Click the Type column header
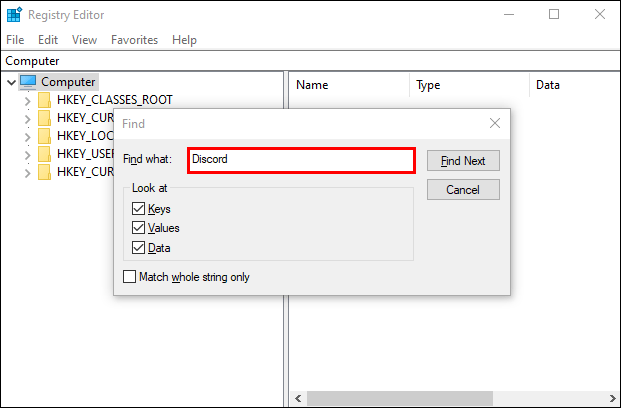The width and height of the screenshot is (621, 408). click(428, 85)
